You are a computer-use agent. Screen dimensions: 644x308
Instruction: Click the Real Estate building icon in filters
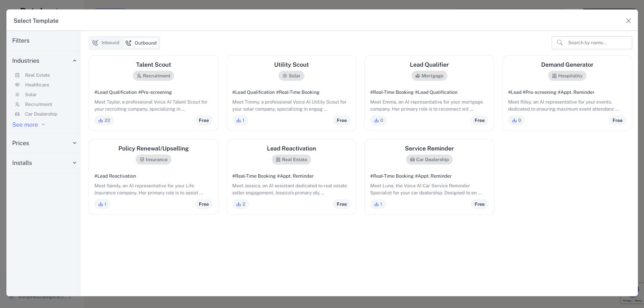(x=17, y=75)
